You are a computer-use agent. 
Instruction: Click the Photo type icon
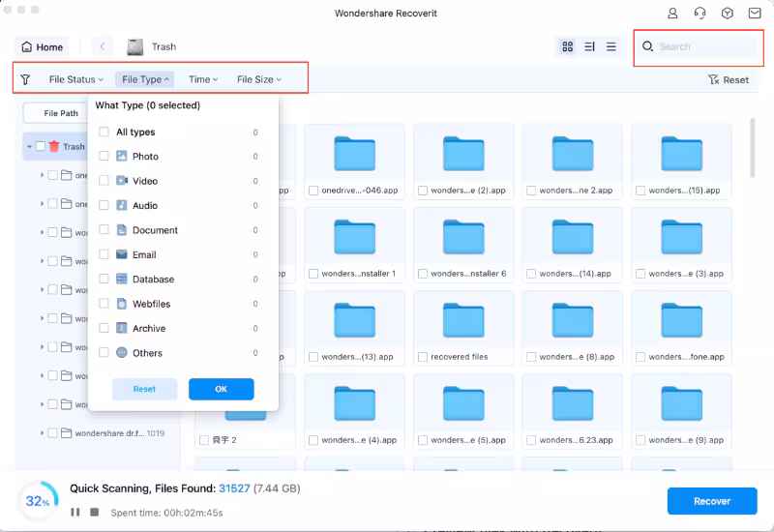(x=122, y=156)
